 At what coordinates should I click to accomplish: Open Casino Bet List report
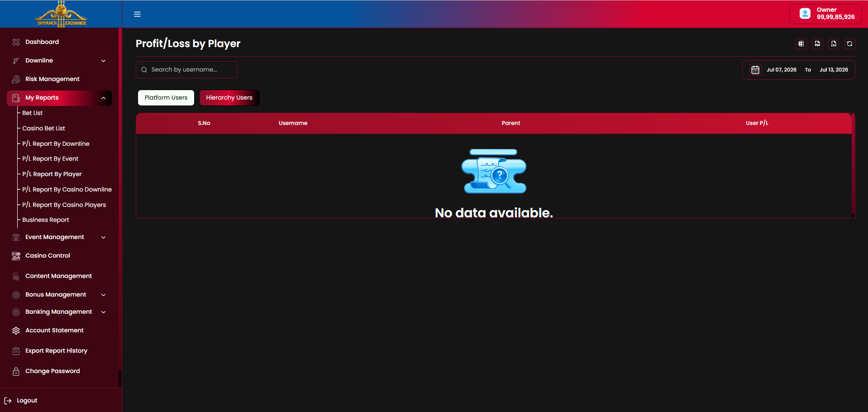point(43,129)
